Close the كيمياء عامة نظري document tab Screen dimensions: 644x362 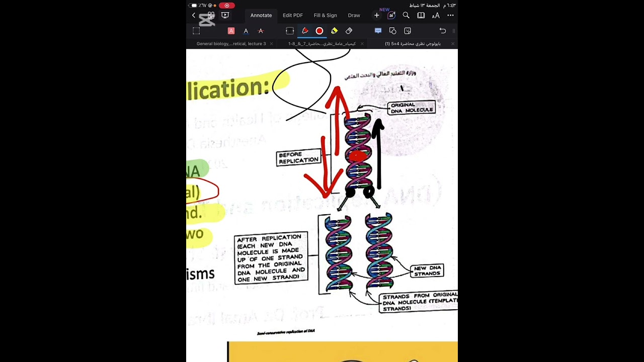pyautogui.click(x=362, y=44)
